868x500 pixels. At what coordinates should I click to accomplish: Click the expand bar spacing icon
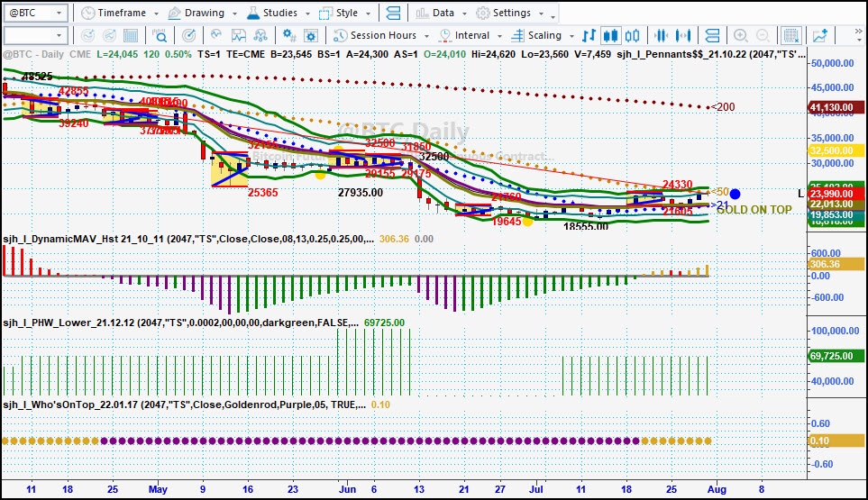coord(683,35)
